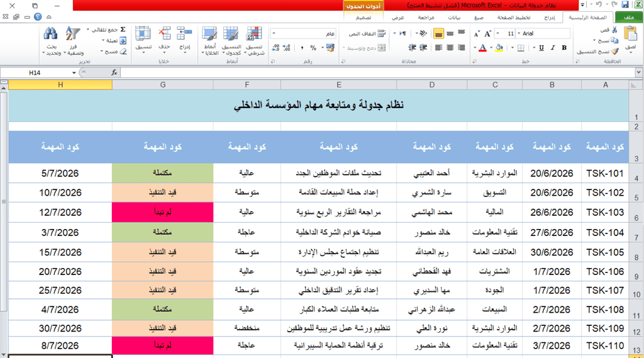This screenshot has width=644, height=358.
Task: Toggle middle vertical alignment
Action: pyautogui.click(x=450, y=33)
